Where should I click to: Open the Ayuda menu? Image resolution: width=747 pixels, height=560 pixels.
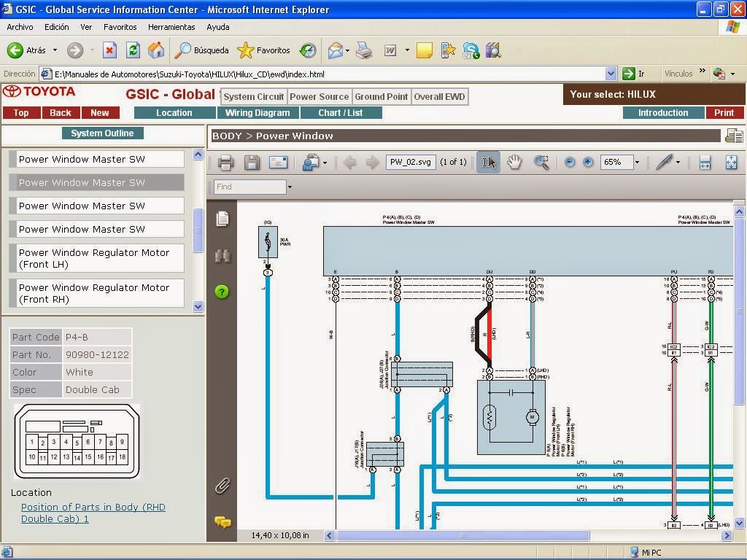pyautogui.click(x=217, y=27)
